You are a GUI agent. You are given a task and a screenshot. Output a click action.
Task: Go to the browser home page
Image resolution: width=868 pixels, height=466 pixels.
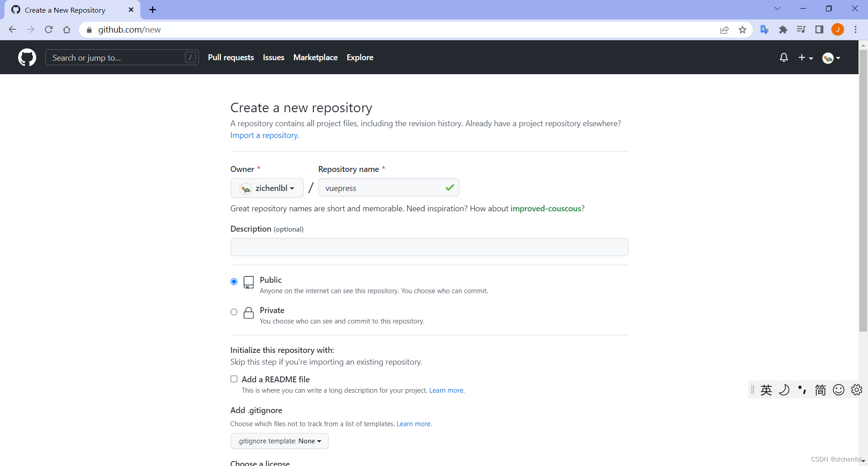[67, 29]
